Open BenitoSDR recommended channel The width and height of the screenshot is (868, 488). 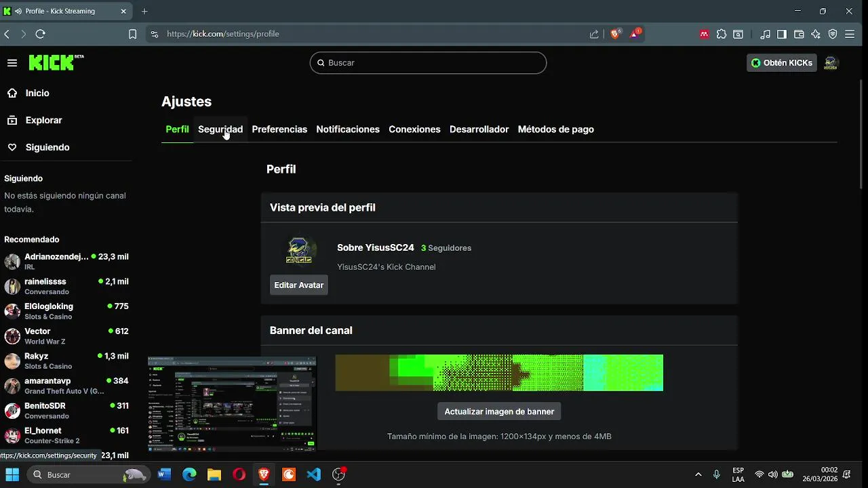66,411
